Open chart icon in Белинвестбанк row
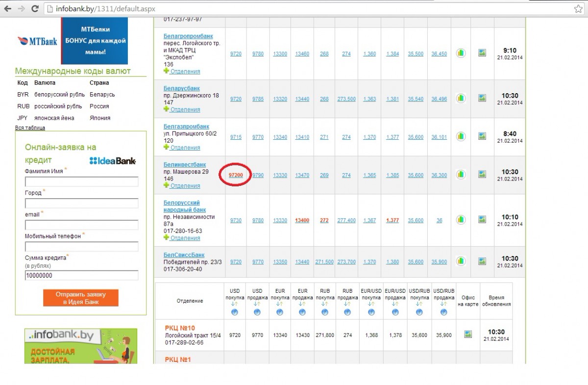Image resolution: width=588 pixels, height=385 pixels. [x=461, y=174]
